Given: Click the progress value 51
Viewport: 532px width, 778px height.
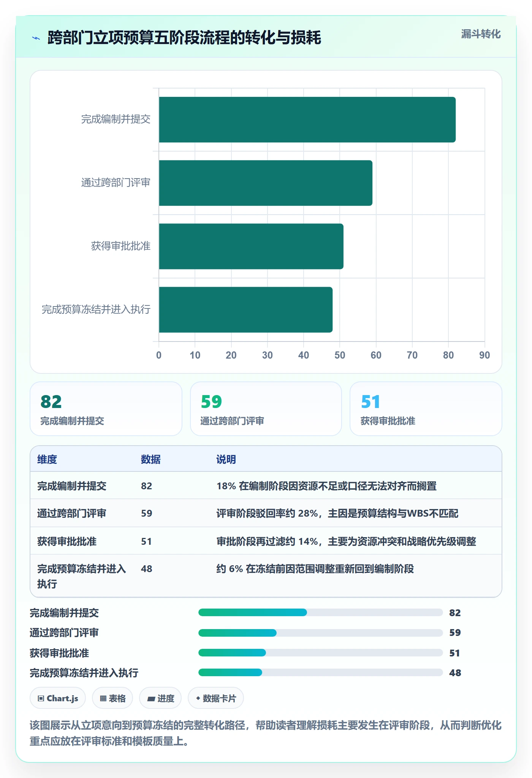Looking at the screenshot, I should point(455,653).
